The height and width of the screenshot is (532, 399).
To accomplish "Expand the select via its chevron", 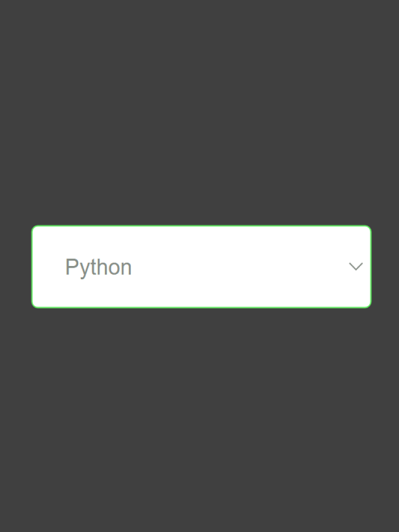I will [355, 267].
